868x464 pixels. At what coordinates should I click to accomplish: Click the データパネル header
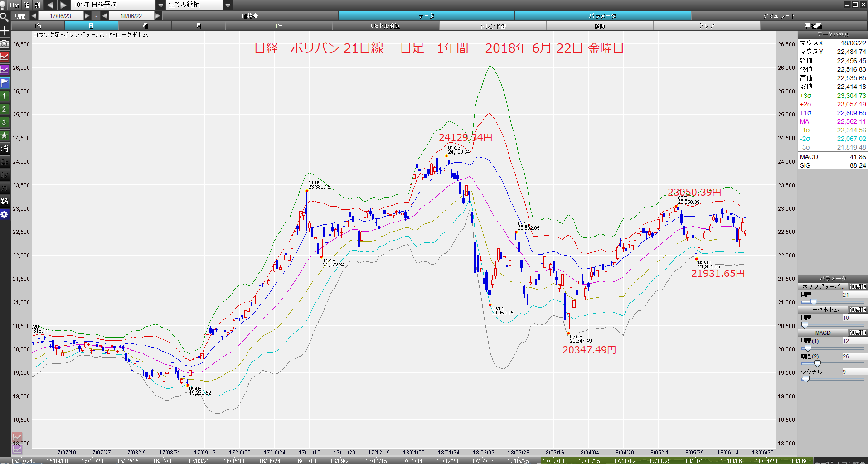pyautogui.click(x=833, y=34)
